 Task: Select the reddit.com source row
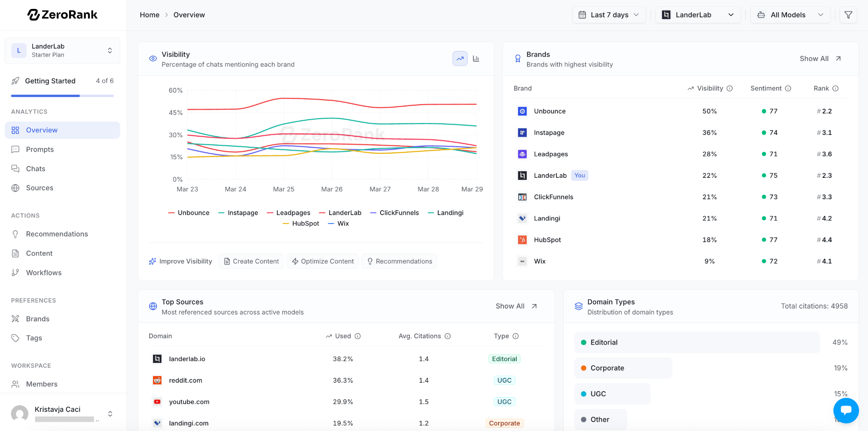[x=185, y=380]
